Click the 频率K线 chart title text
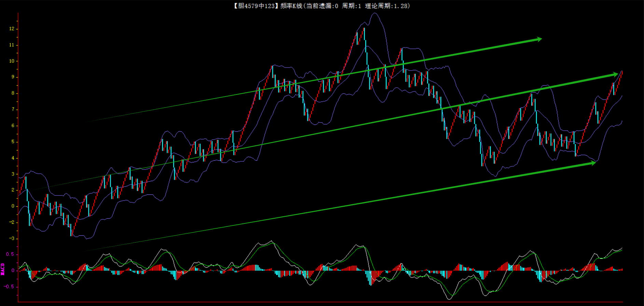Image resolution: width=644 pixels, height=306 pixels. pyautogui.click(x=291, y=6)
